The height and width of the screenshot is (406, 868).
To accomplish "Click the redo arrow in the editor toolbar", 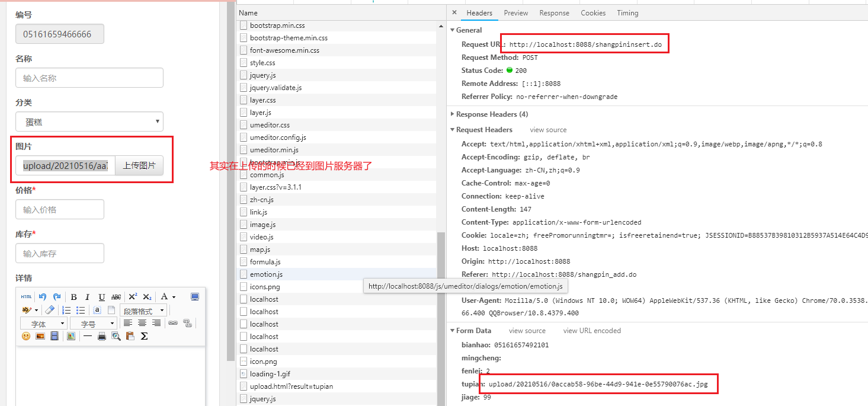I will pos(57,297).
